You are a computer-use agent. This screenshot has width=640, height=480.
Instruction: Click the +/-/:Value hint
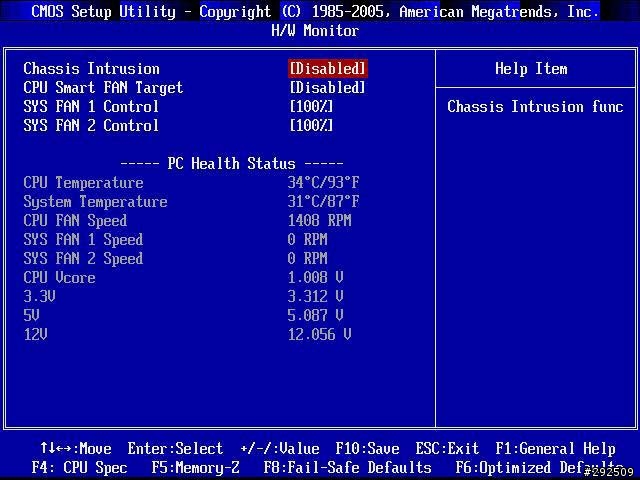tap(280, 448)
